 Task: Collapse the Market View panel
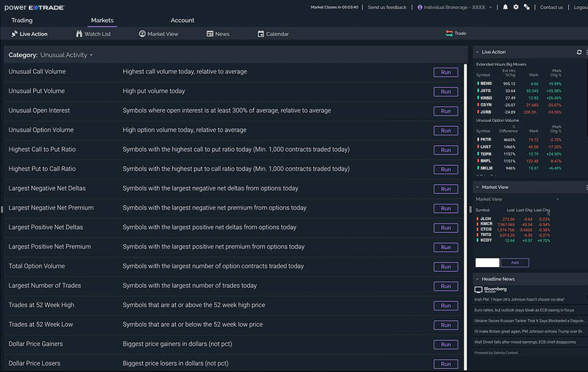(477, 187)
